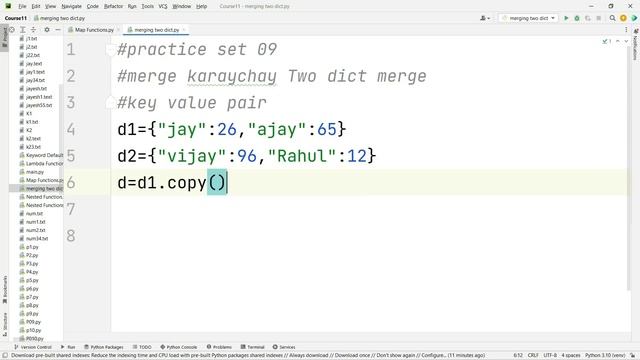Viewport: 640px width, 360px height.
Task: Click the yellow IDE updates icon
Action: (x=623, y=18)
